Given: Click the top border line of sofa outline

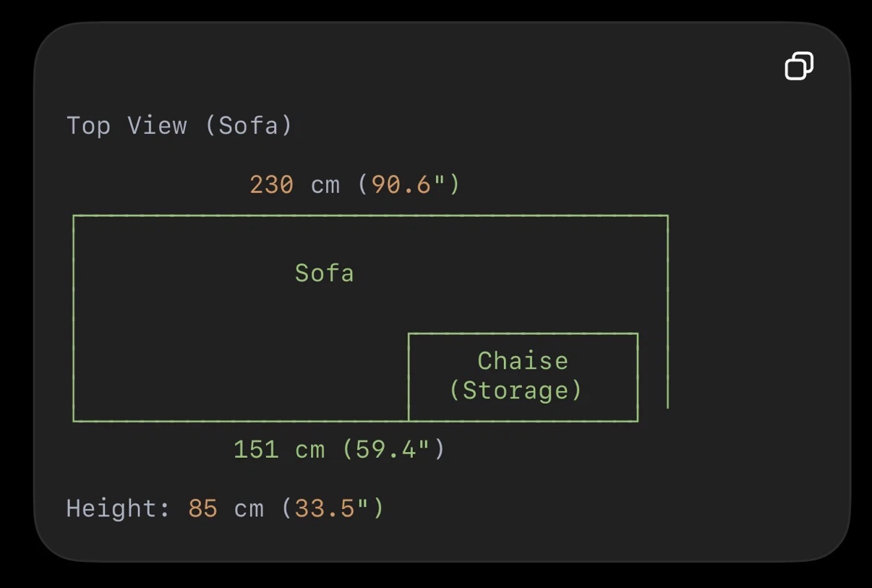Looking at the screenshot, I should pyautogui.click(x=370, y=216).
